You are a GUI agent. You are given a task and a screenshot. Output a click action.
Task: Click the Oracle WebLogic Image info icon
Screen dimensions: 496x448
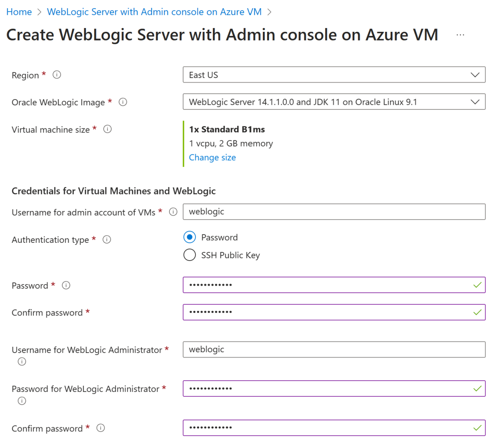click(123, 102)
